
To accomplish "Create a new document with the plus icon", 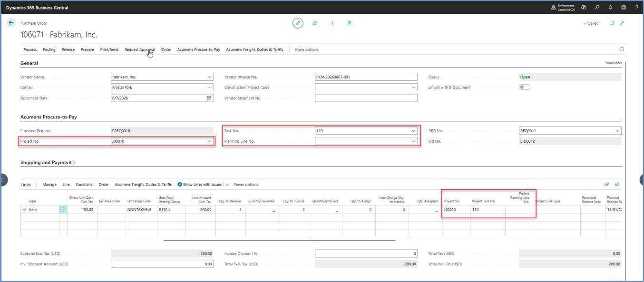I will 332,23.
